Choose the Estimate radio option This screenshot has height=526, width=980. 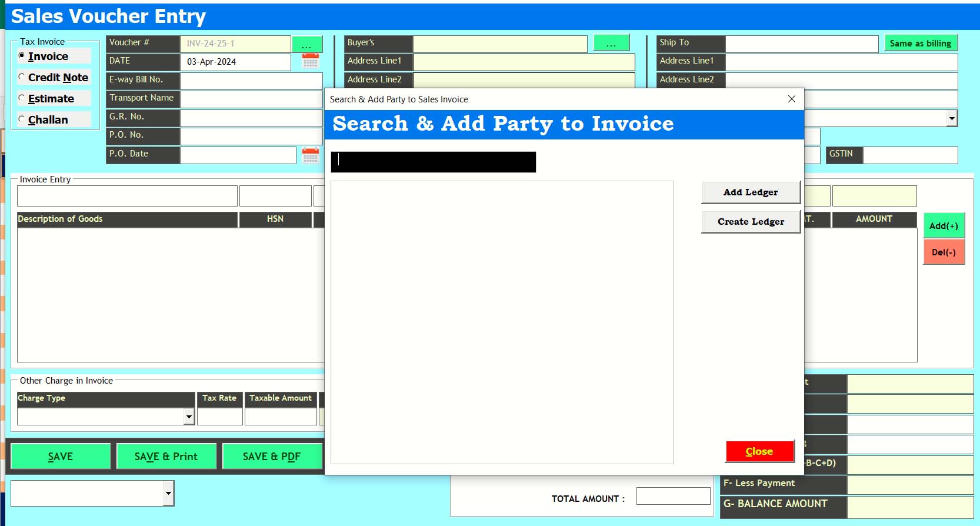coord(22,98)
